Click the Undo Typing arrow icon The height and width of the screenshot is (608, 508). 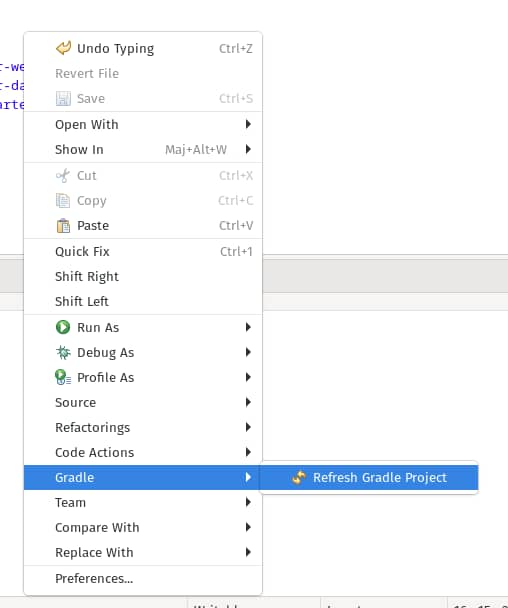[x=63, y=48]
